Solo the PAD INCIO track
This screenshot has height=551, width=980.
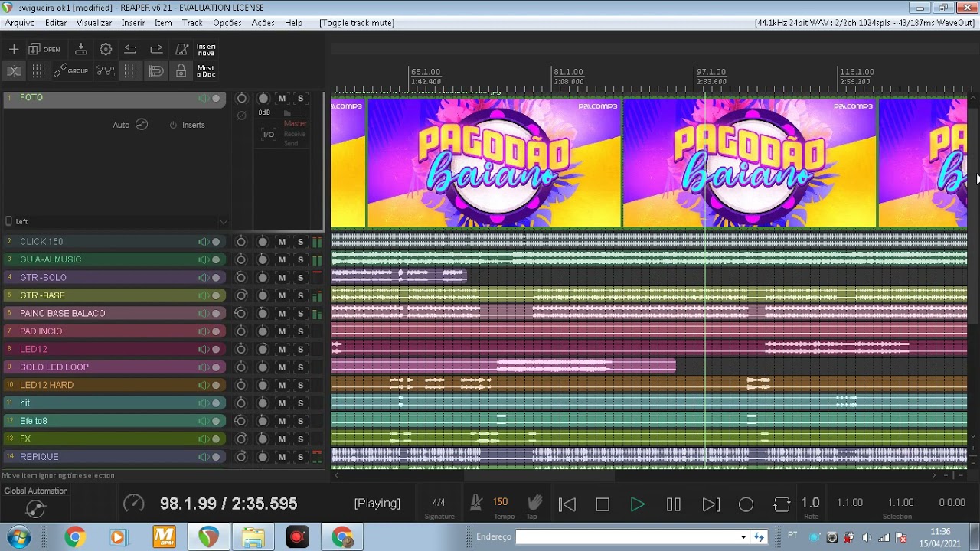pos(300,331)
